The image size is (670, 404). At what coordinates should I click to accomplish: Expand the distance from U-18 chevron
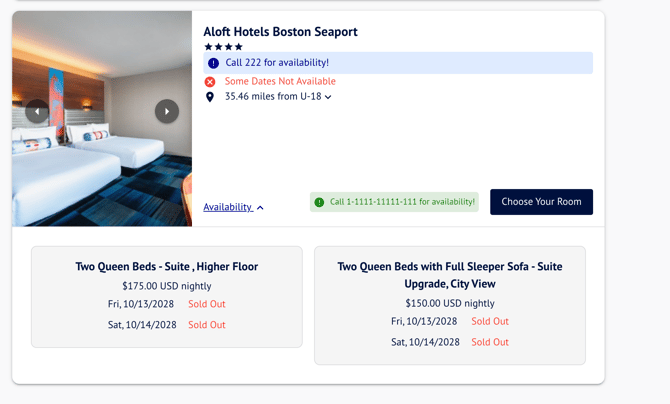point(328,97)
